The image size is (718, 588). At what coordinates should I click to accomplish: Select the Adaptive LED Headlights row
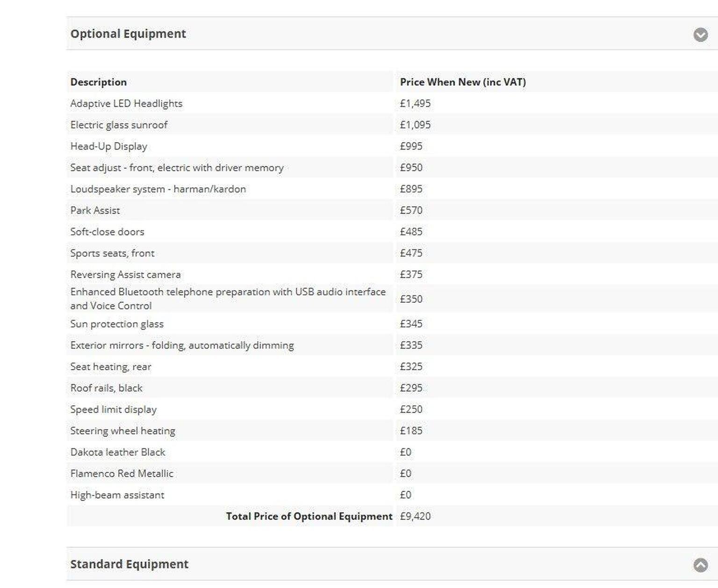coord(126,103)
